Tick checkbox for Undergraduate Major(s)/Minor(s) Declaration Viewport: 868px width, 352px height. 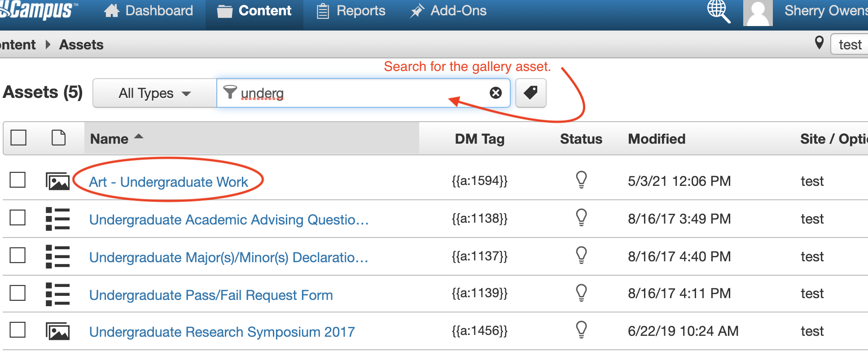pyautogui.click(x=18, y=255)
